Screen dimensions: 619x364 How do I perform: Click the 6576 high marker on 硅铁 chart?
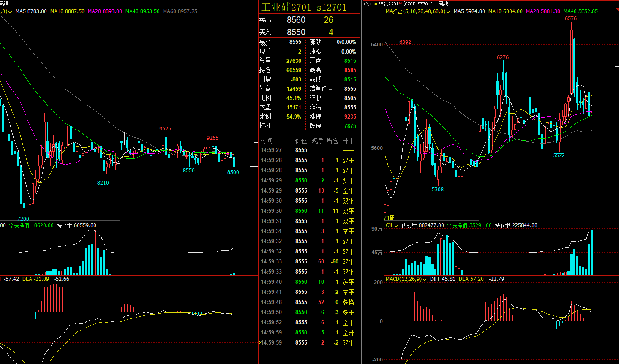pos(571,19)
